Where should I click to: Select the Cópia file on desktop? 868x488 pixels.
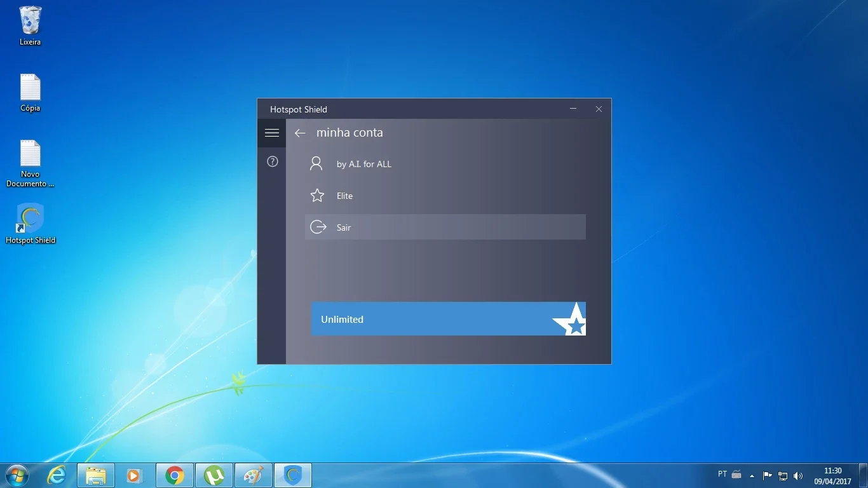point(31,93)
